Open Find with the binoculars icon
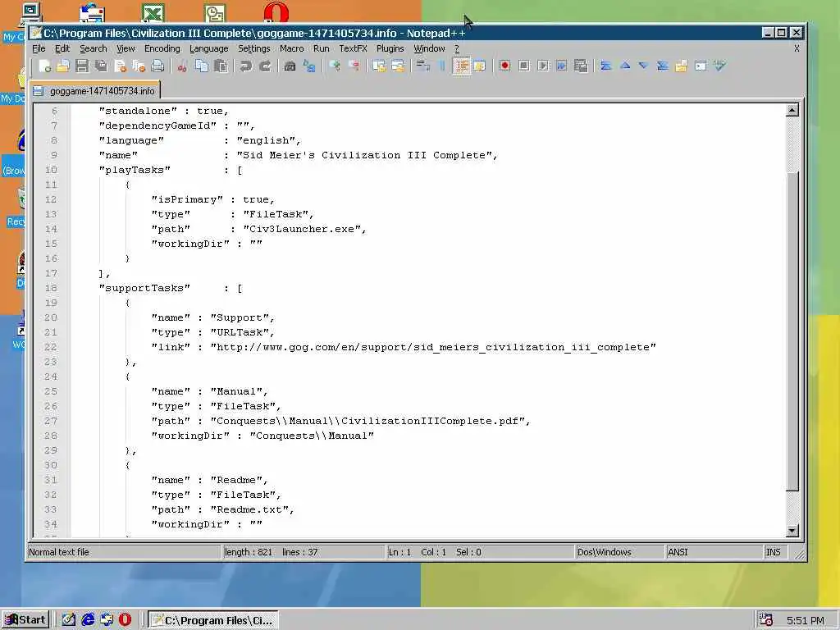This screenshot has width=840, height=630. tap(290, 66)
